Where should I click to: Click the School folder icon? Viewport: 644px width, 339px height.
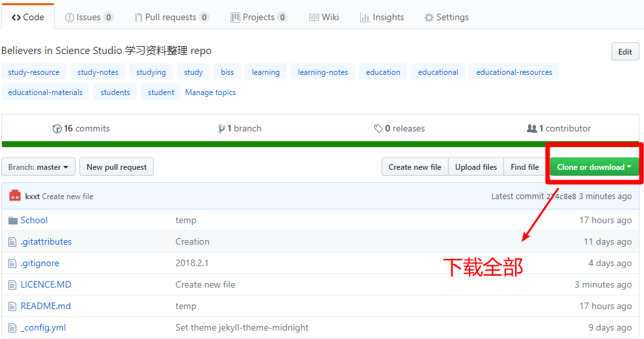[x=13, y=221]
